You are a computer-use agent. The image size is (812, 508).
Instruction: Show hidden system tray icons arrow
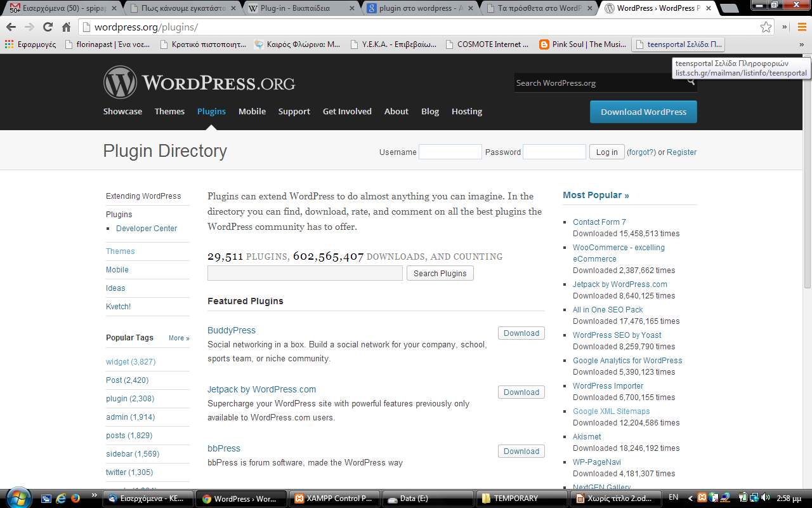691,498
